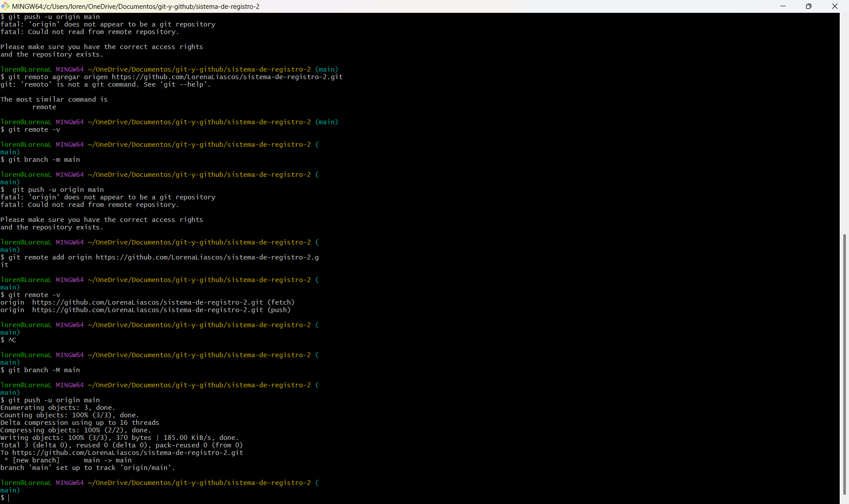
Task: Click the 'git remote add origin' command line
Action: (x=160, y=261)
